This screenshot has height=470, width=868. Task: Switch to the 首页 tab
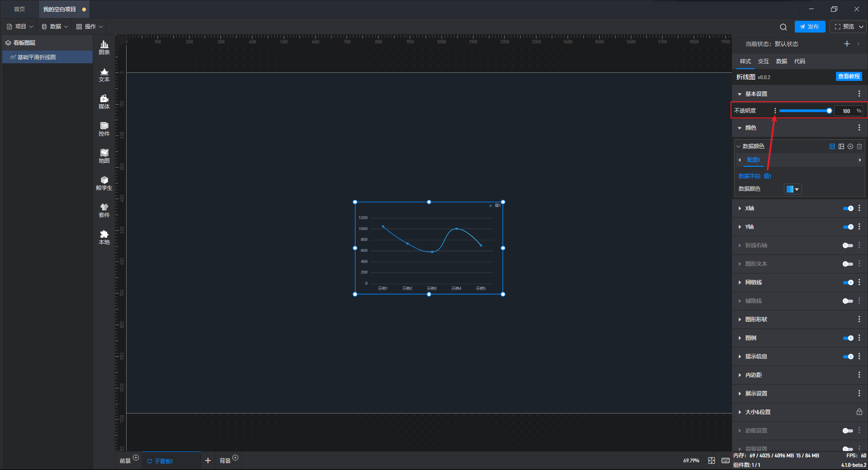19,9
